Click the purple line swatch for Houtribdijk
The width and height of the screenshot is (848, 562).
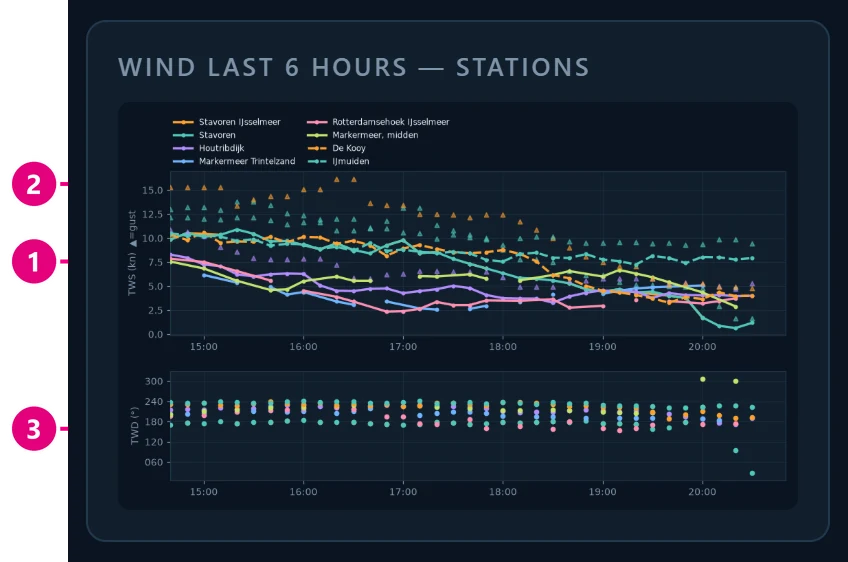coord(183,148)
